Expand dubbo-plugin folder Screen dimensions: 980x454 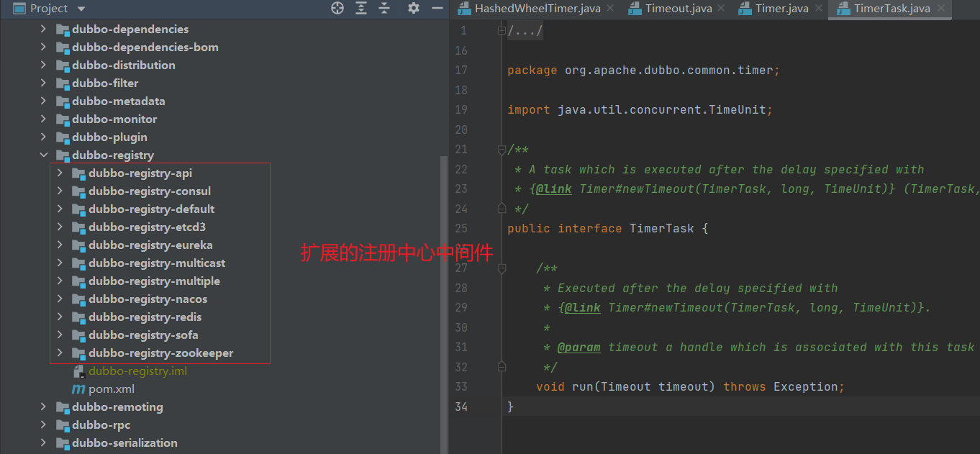(43, 137)
